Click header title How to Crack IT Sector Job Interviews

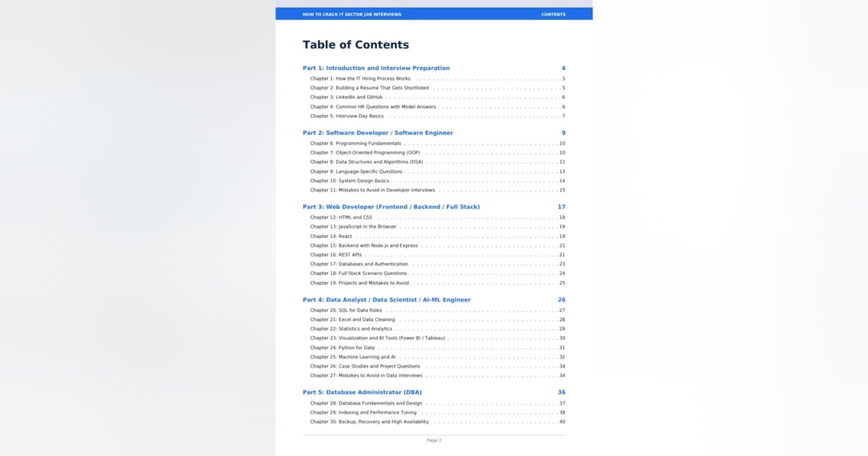click(x=352, y=14)
